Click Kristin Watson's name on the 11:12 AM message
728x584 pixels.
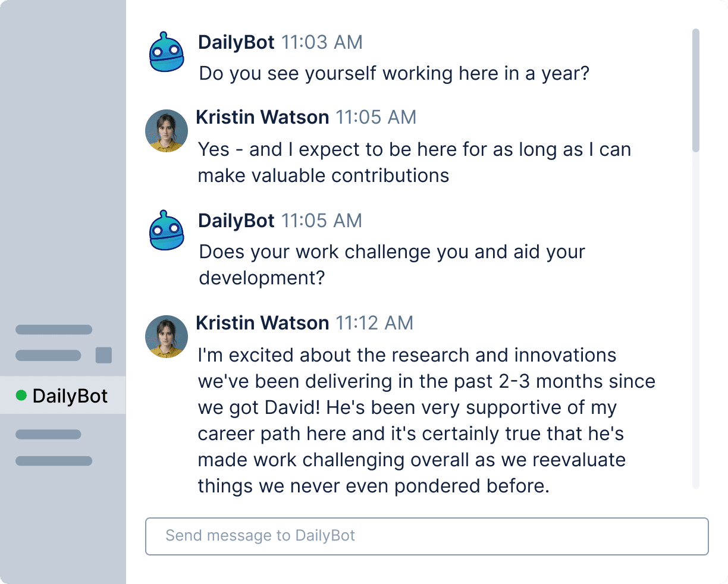click(x=262, y=323)
